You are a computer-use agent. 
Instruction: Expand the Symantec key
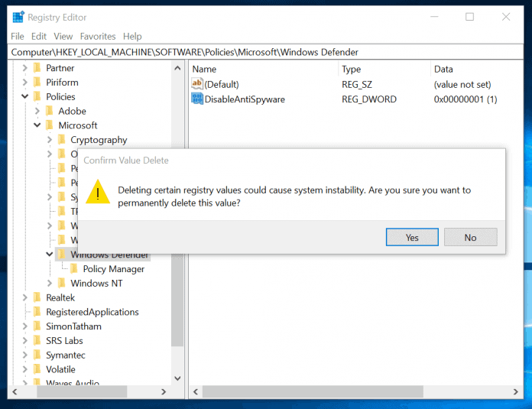click(x=24, y=355)
